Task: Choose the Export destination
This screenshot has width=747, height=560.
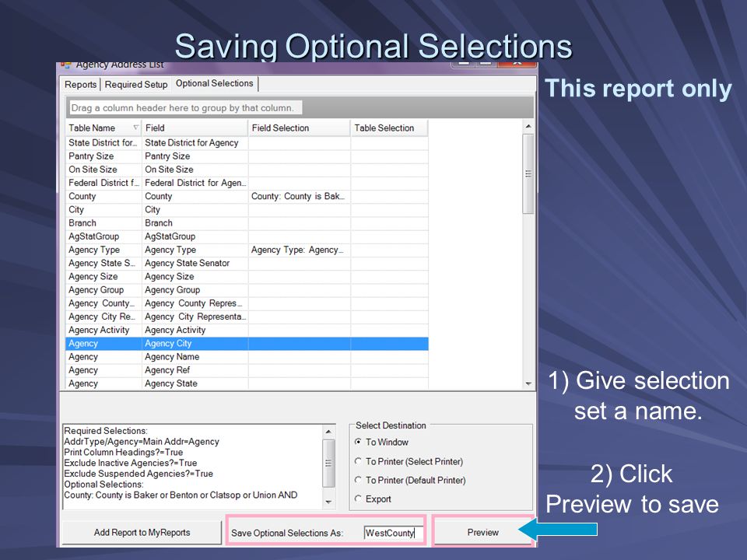Action: coord(373,499)
